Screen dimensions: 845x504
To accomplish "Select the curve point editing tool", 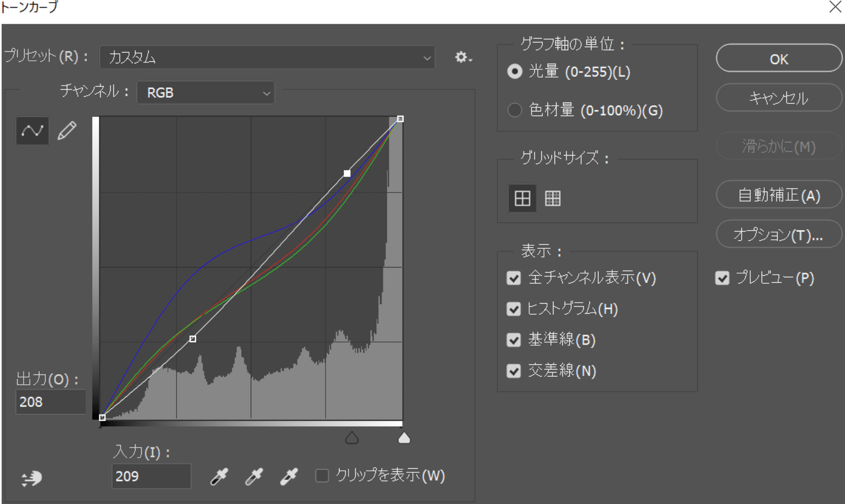I will 32,131.
